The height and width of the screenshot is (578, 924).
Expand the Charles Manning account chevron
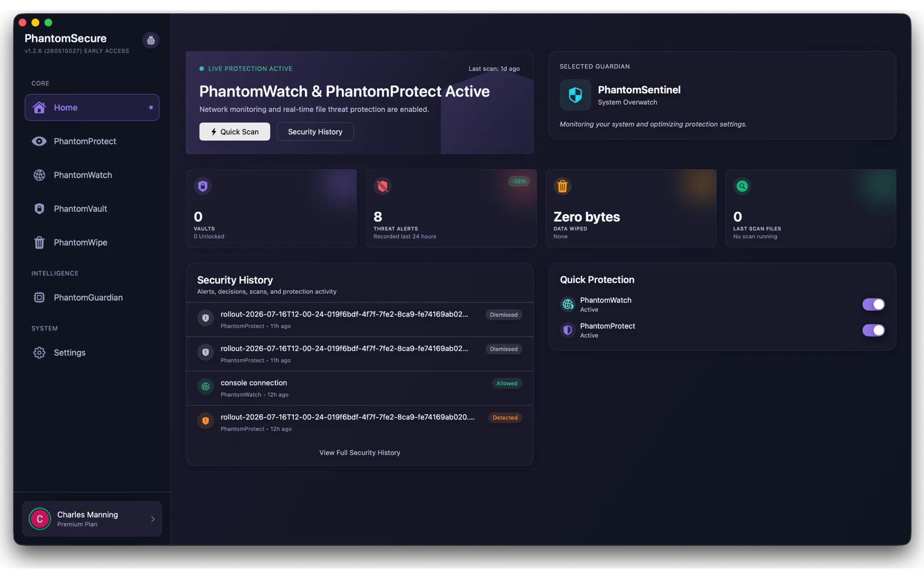point(153,519)
